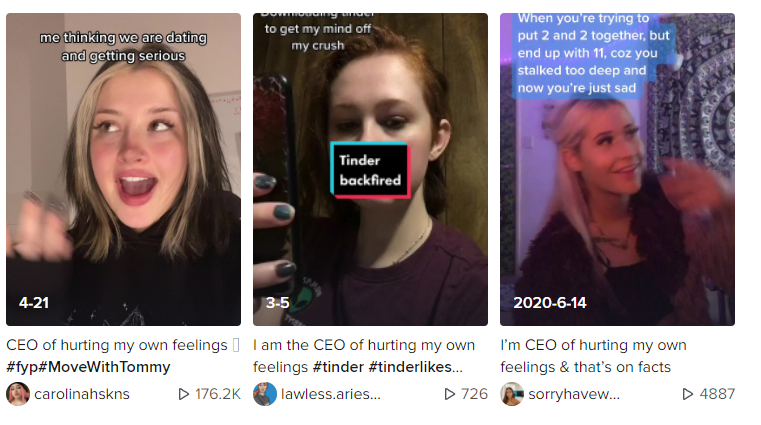
Task: Click the 'Tinder backfired' sticker label
Action: pyautogui.click(x=370, y=170)
